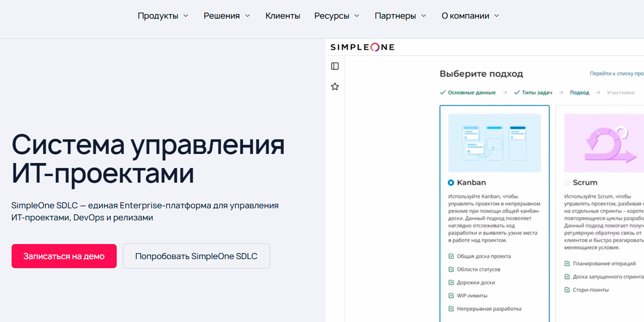Toggle the 'Стори-поинты' checkbox
The image size is (644, 322).
pyautogui.click(x=568, y=290)
